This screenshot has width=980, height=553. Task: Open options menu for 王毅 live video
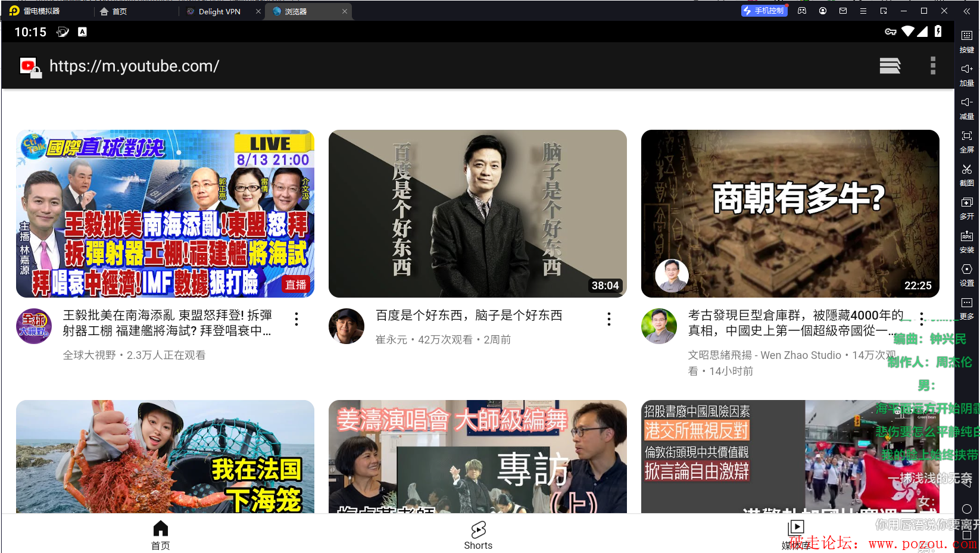tap(297, 319)
